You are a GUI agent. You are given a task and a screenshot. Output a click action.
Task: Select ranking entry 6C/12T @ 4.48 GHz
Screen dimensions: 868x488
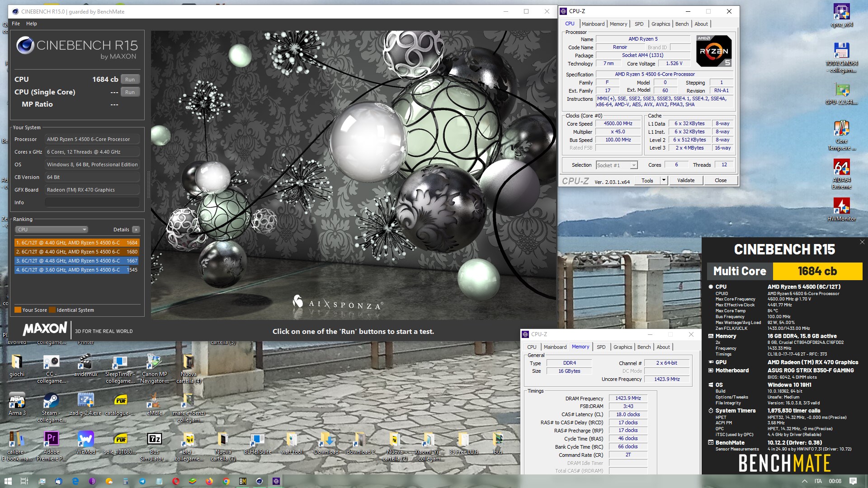77,261
